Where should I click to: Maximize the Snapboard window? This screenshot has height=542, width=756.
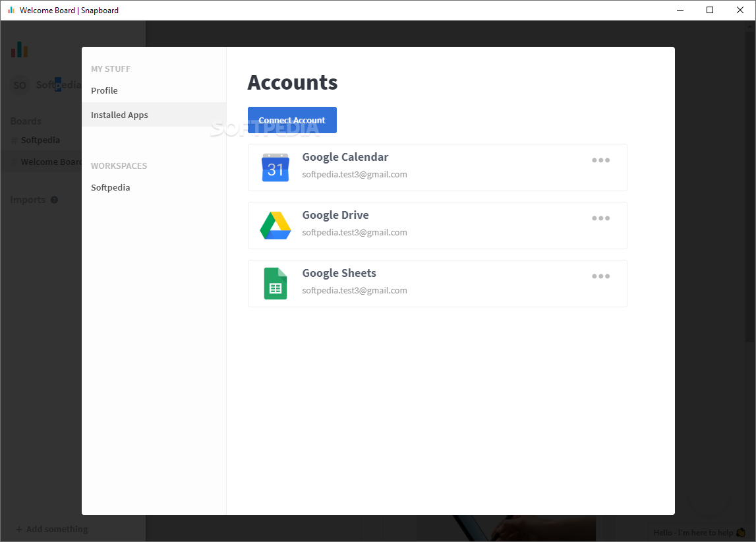(710, 10)
